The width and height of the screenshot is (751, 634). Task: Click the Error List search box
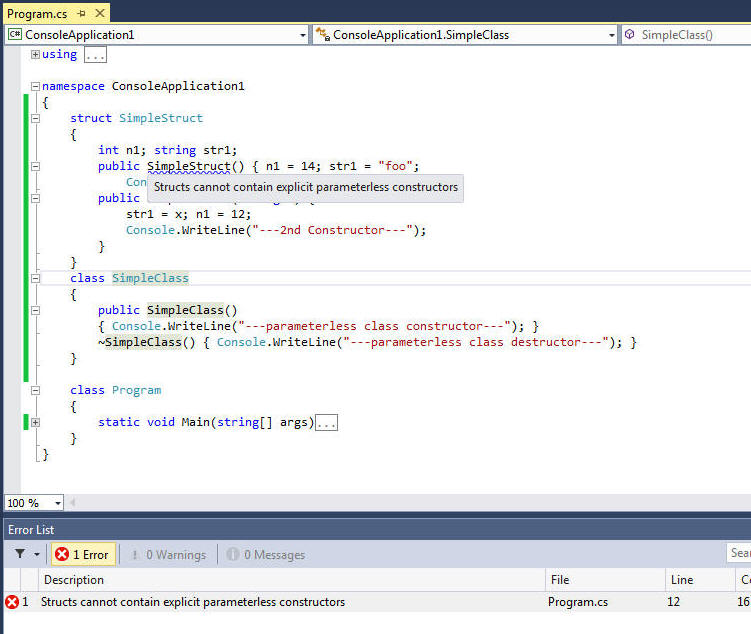coord(739,553)
